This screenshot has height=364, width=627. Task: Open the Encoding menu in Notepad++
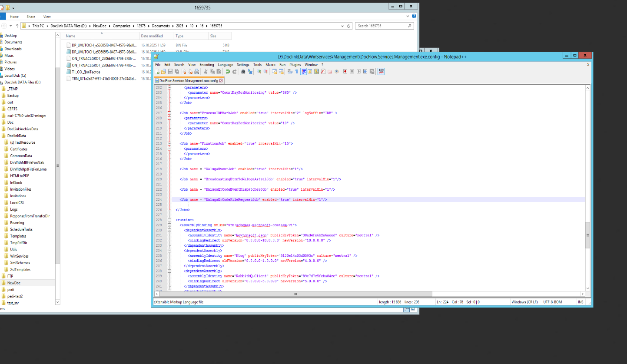pyautogui.click(x=206, y=65)
